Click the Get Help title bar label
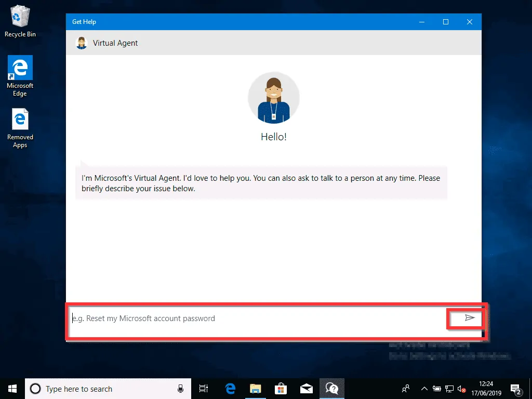532x399 pixels. pyautogui.click(x=84, y=22)
